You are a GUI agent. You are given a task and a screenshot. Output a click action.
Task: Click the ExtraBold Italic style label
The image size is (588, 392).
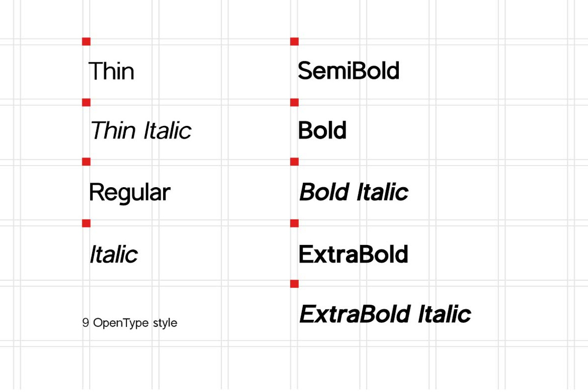385,314
